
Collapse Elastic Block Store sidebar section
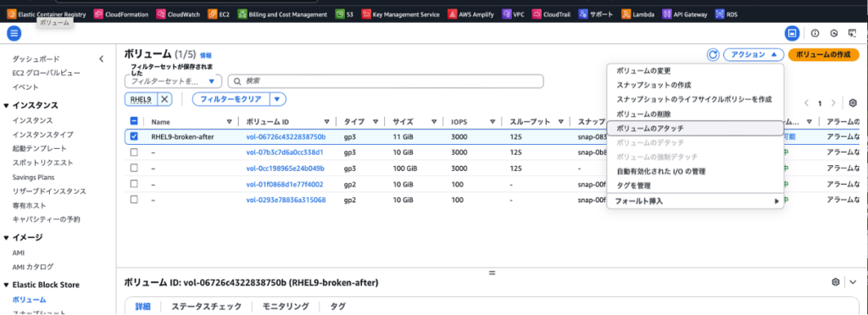tap(7, 285)
